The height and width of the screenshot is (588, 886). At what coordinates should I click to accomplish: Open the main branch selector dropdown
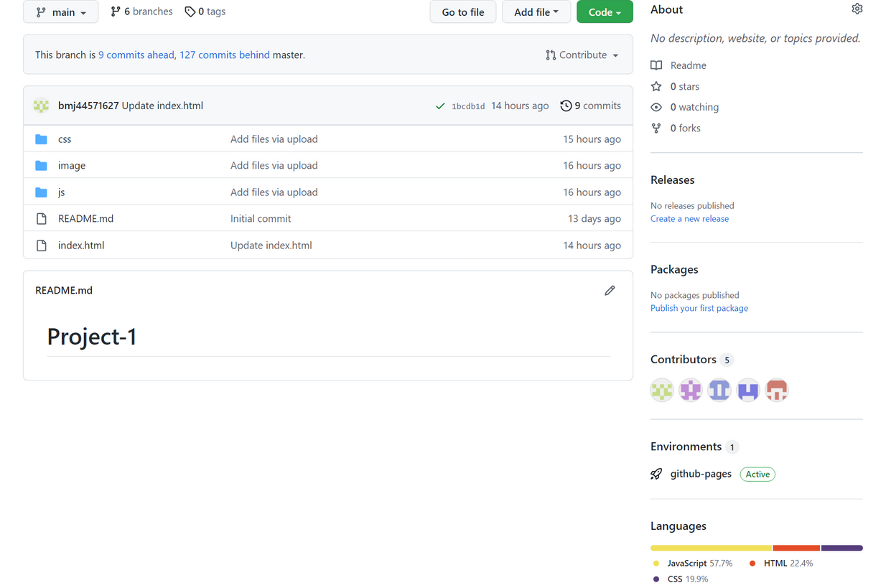[60, 12]
